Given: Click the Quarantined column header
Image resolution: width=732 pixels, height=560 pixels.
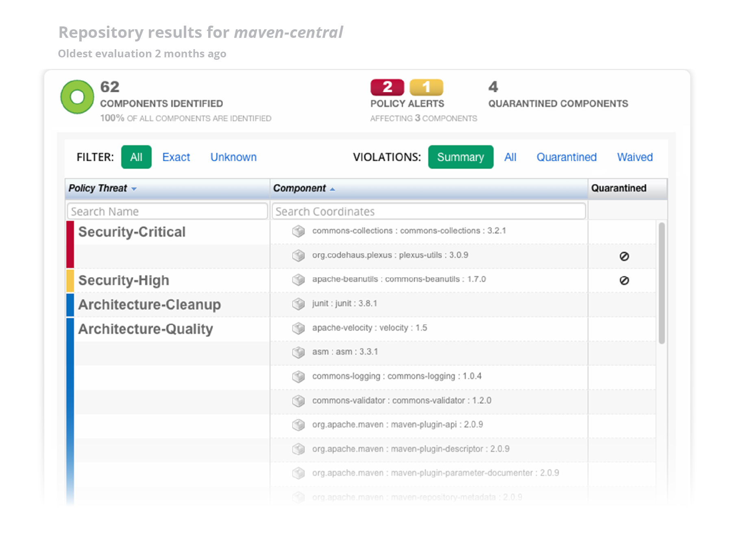Looking at the screenshot, I should [627, 188].
